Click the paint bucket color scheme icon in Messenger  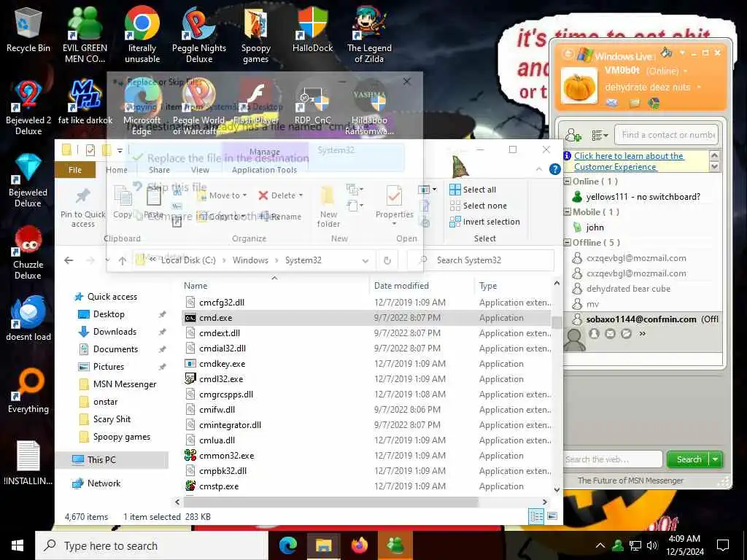click(666, 52)
